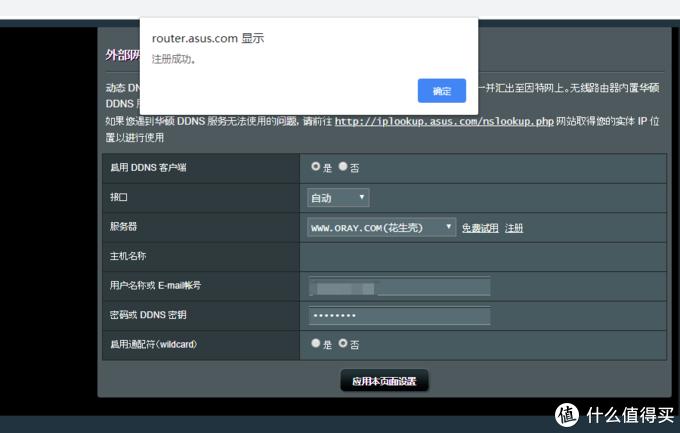
Task: Select 是 for 启用 DDNS 客户端
Action: [315, 167]
